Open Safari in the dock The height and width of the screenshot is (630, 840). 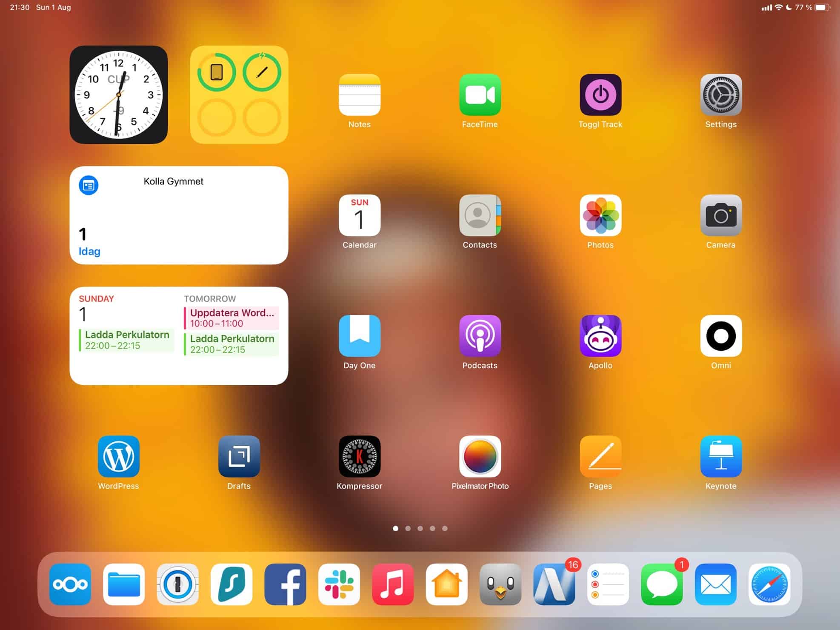pyautogui.click(x=769, y=584)
